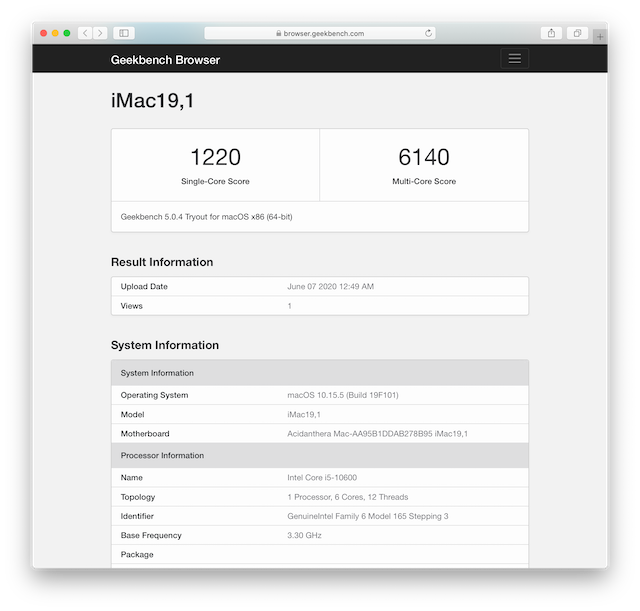Click the Motherboard row label
The width and height of the screenshot is (640, 611).
[145, 433]
